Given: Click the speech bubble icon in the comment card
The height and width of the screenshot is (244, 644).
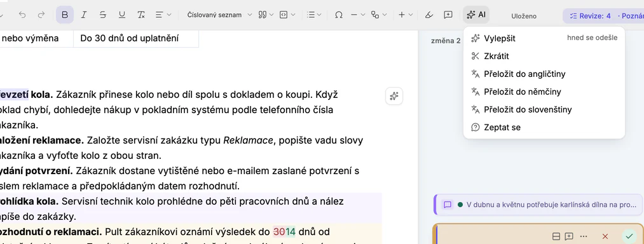Looking at the screenshot, I should [x=448, y=205].
